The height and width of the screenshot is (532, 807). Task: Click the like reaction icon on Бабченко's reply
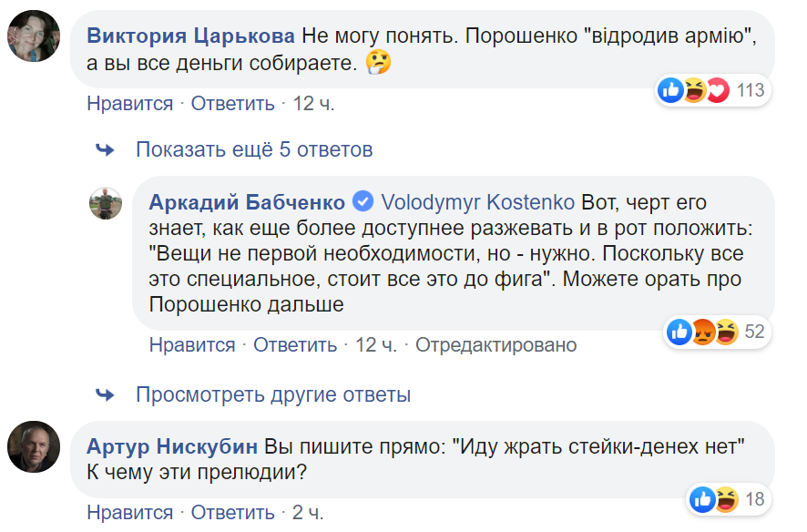click(x=679, y=332)
